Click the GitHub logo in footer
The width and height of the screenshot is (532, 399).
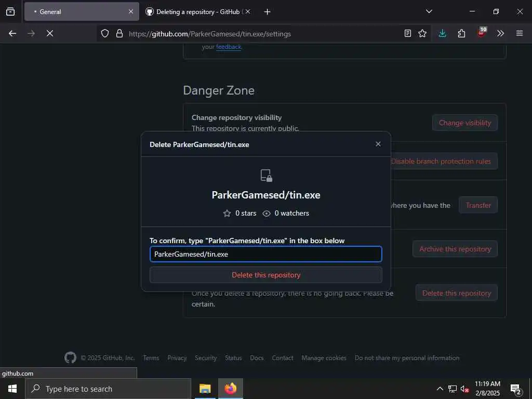71,357
